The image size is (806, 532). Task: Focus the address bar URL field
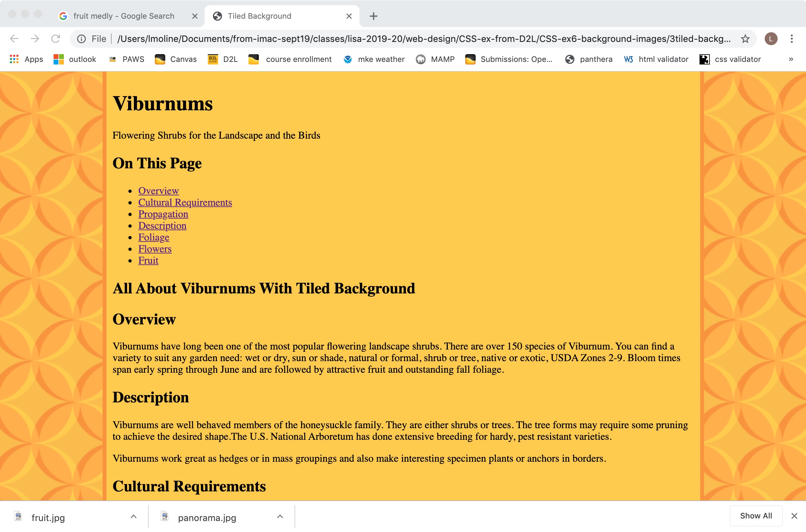424,39
